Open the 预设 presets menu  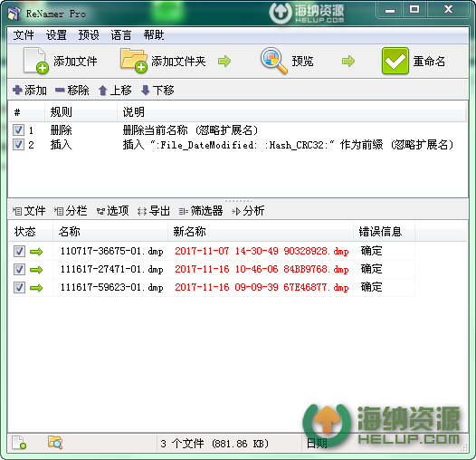click(89, 35)
